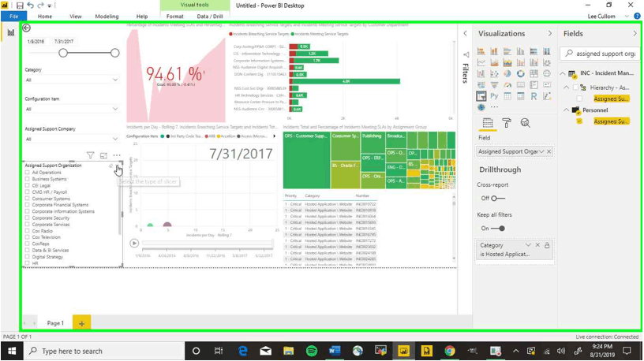
Task: Collapse the Personnel table in Fields
Action: click(566, 110)
